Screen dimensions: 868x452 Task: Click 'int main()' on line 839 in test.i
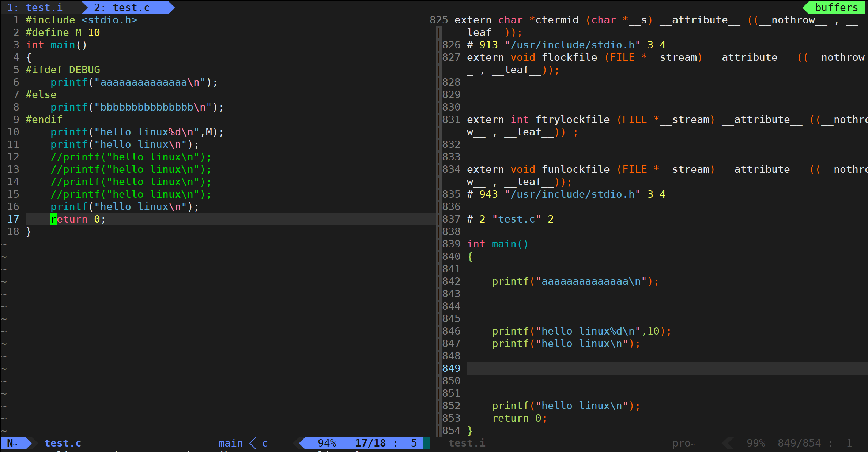(x=498, y=244)
